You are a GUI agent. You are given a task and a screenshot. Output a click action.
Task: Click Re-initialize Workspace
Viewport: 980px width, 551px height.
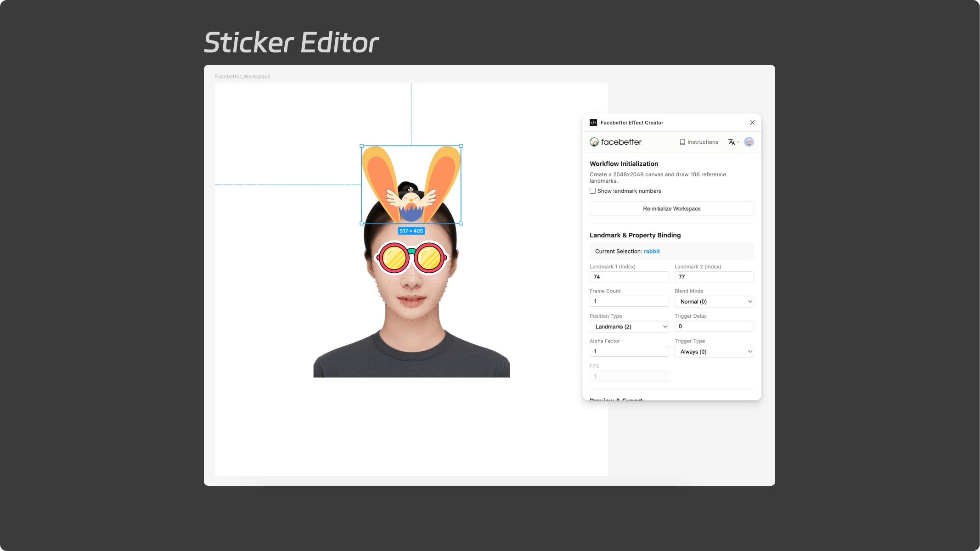tap(671, 208)
